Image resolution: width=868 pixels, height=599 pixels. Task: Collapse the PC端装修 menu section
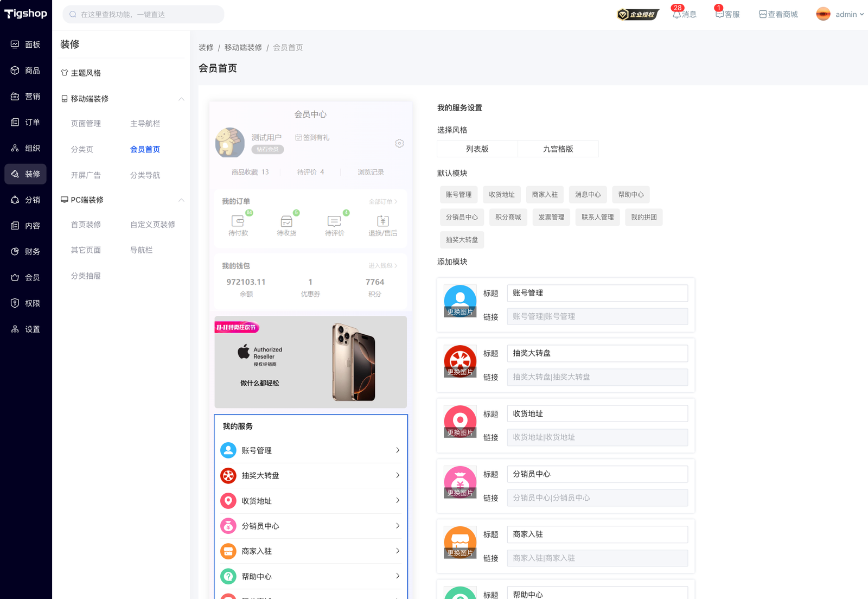point(181,200)
